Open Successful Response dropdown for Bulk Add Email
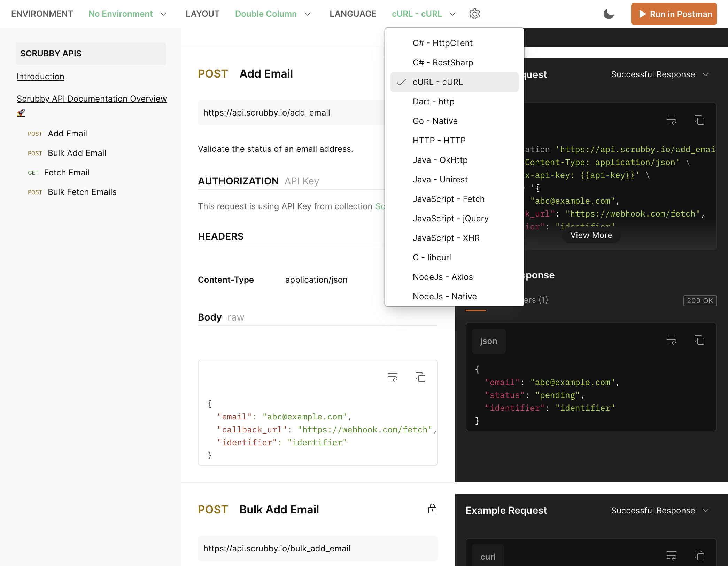This screenshot has height=566, width=728. (x=660, y=511)
